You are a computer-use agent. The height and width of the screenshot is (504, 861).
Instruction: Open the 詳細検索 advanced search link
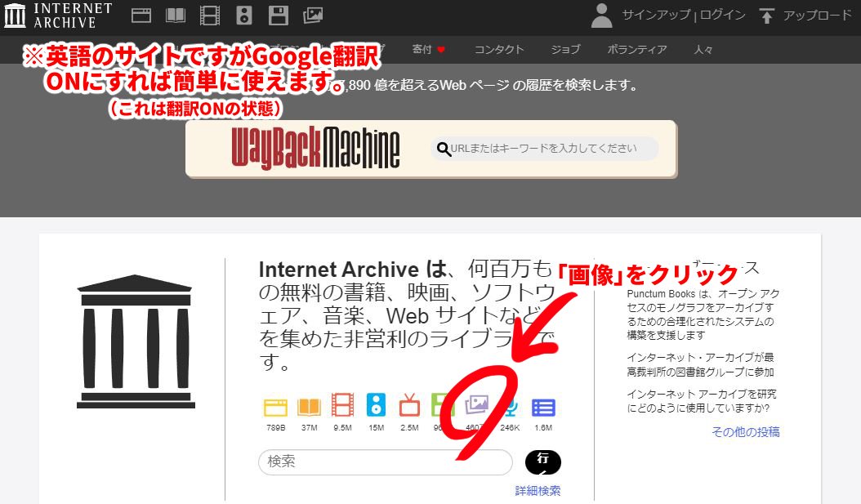pyautogui.click(x=538, y=490)
